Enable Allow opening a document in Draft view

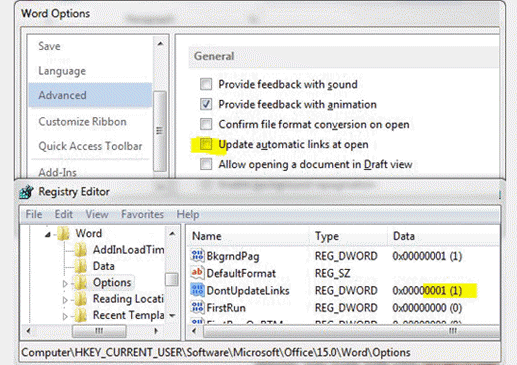click(206, 164)
